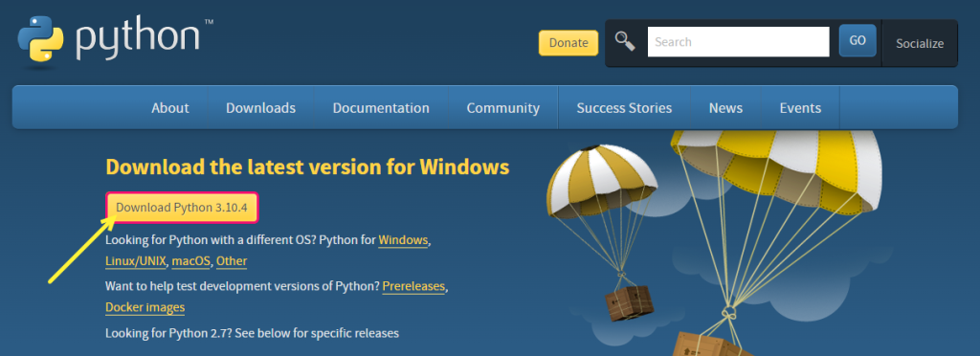Focus the Search input field
This screenshot has height=356, width=980.
pos(738,42)
